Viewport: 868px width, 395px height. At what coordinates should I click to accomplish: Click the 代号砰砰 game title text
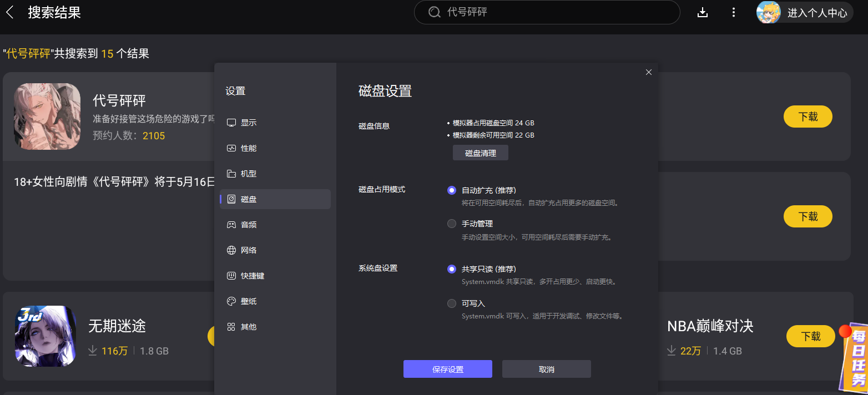[x=119, y=100]
